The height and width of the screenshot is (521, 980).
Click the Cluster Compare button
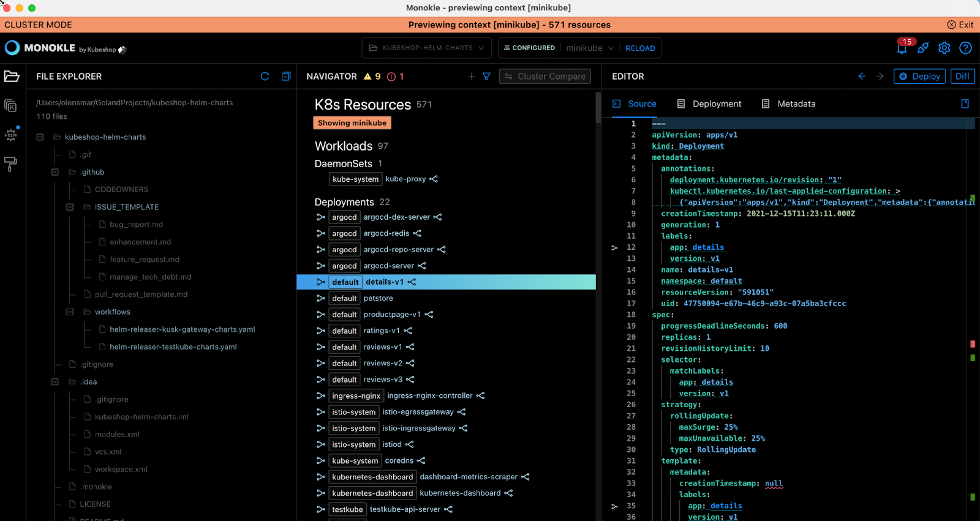click(x=545, y=77)
